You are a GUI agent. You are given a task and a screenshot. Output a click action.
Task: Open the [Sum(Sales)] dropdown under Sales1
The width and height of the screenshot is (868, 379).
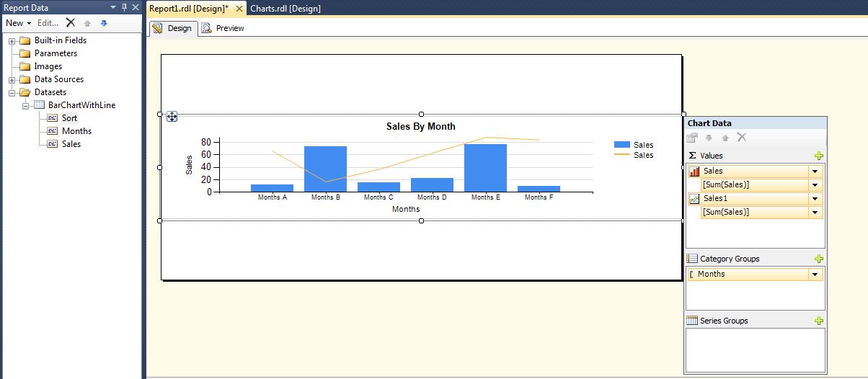pos(815,213)
